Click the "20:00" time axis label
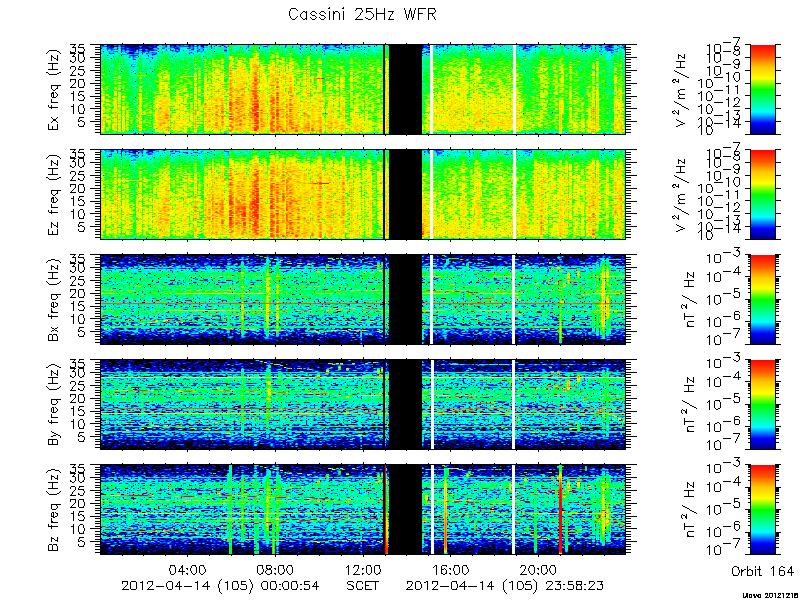 [x=538, y=569]
